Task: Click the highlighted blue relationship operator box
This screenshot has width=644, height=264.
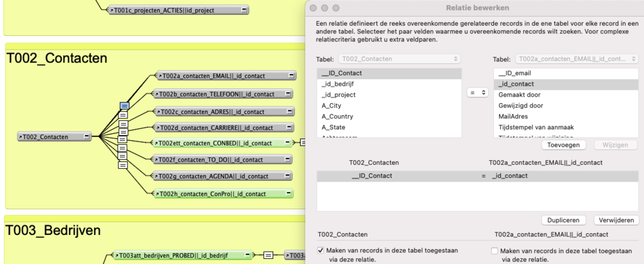Action: tap(124, 105)
